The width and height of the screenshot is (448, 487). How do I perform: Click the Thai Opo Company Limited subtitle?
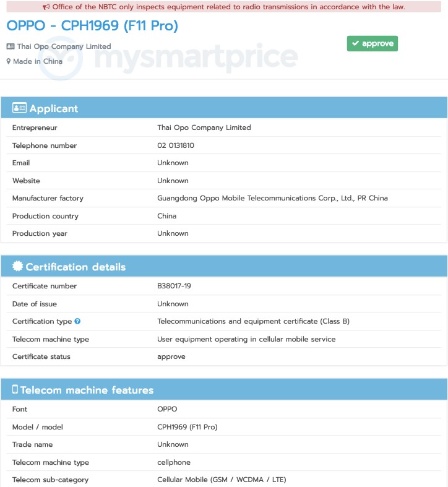pyautogui.click(x=64, y=46)
